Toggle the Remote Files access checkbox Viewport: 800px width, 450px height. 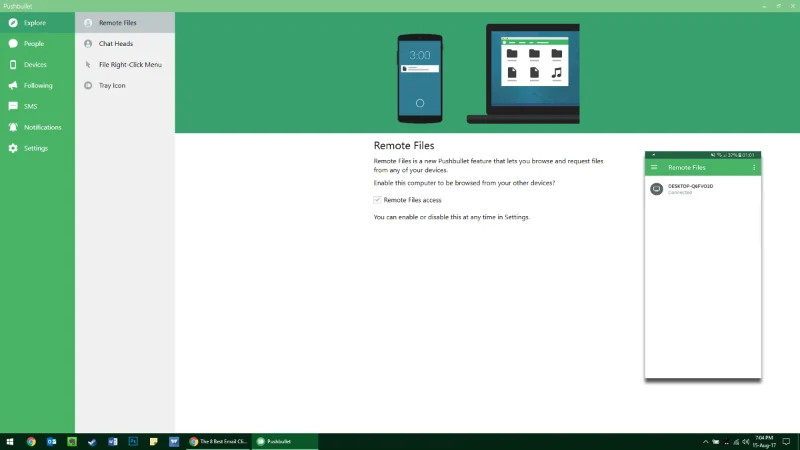[x=377, y=200]
